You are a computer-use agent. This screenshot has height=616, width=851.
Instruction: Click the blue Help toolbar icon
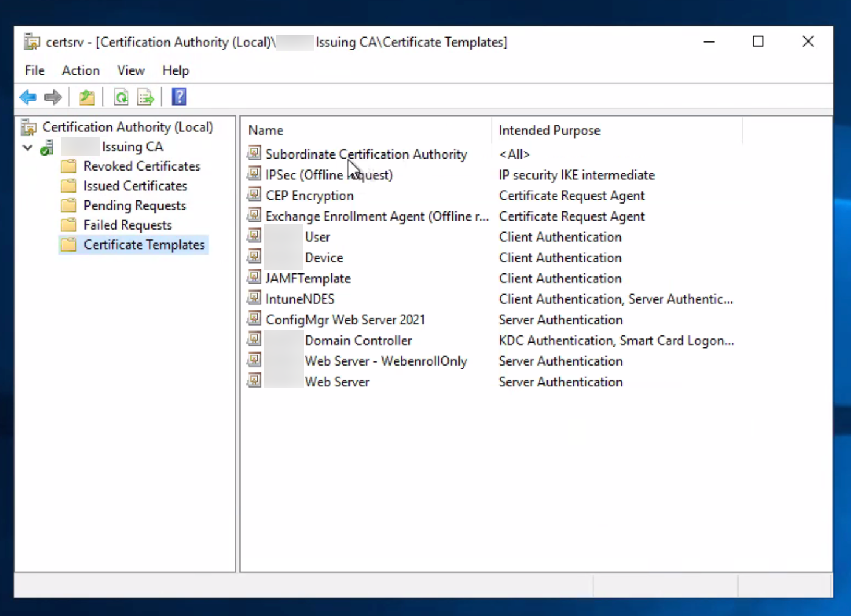coord(179,97)
